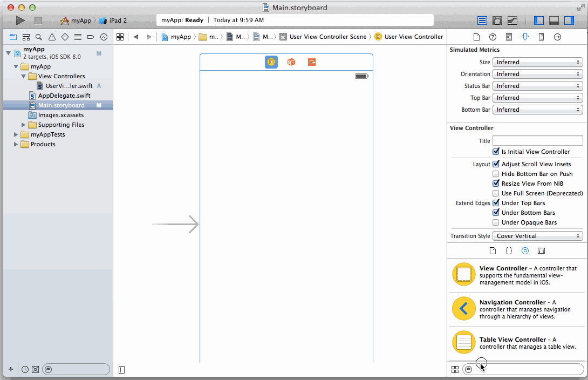The image size is (588, 380).
Task: Select the View Controller library object
Action: tap(518, 275)
